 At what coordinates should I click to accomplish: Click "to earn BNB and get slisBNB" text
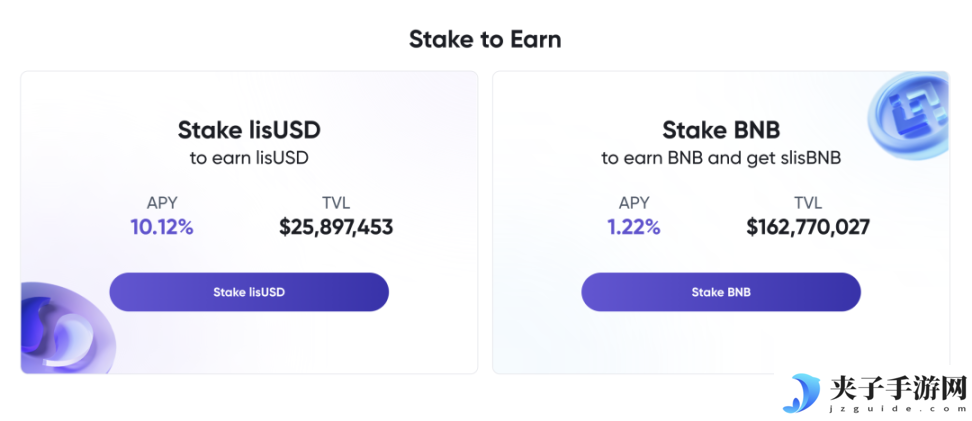coord(721,158)
